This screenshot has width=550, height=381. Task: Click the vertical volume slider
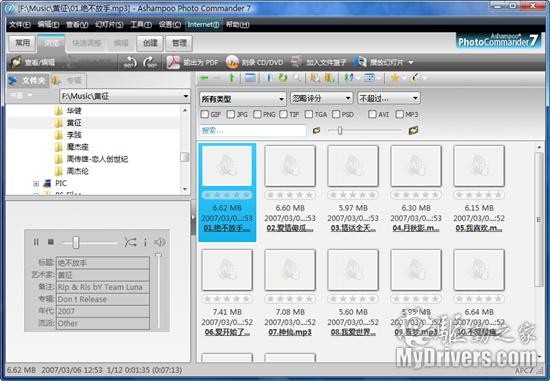point(158,290)
